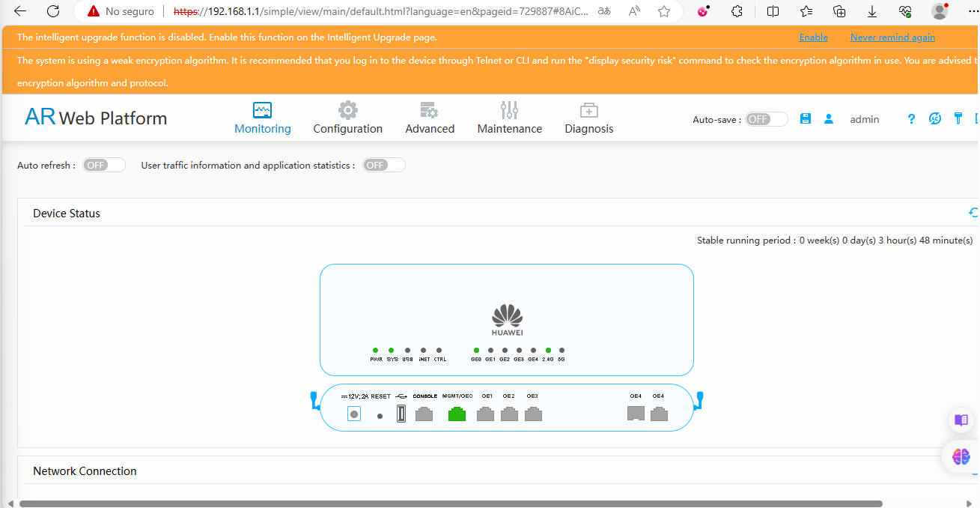
Task: Open the Diagnosis toolkit icon
Action: point(589,111)
